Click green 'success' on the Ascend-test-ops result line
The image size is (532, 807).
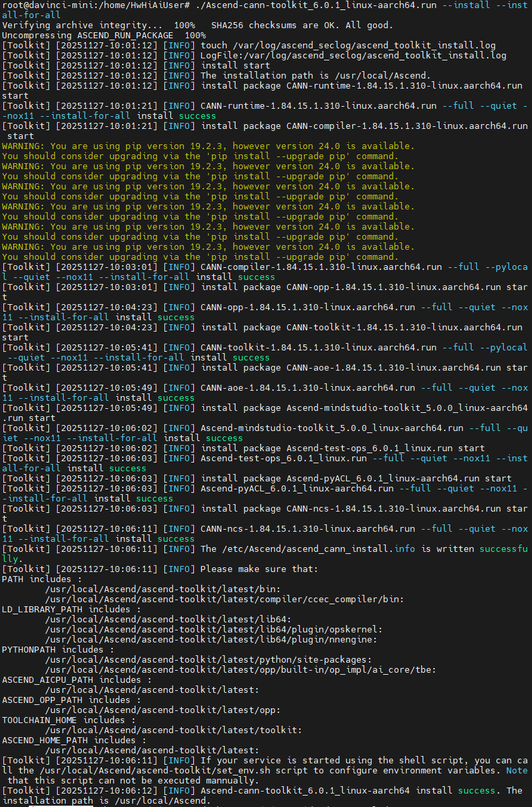point(127,469)
